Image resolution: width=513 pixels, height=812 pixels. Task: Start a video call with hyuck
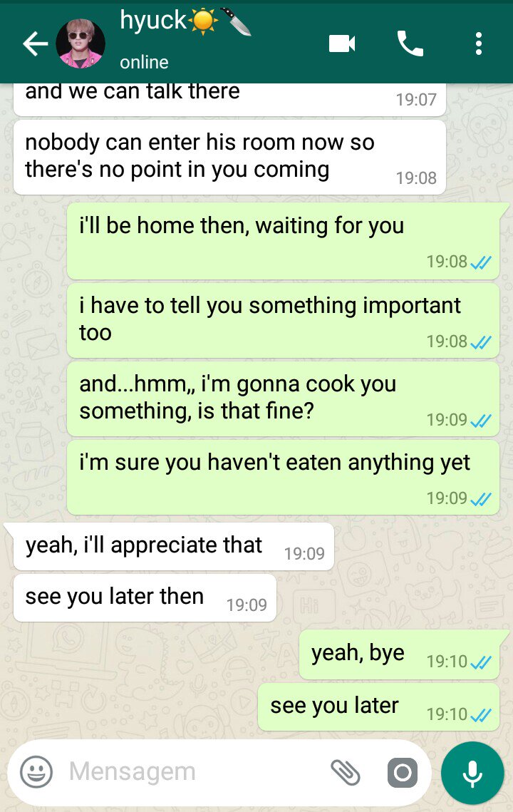342,43
